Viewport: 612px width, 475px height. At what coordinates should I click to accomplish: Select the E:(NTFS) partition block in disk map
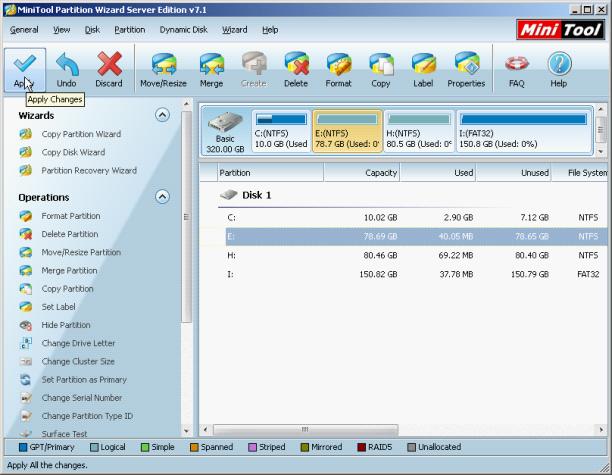tap(347, 132)
